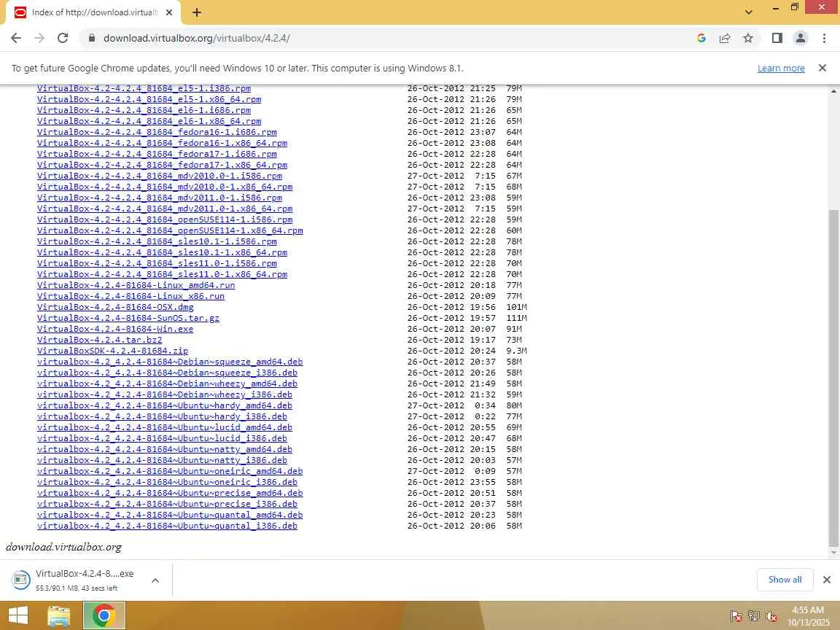The height and width of the screenshot is (630, 840).
Task: Select the download.virtualbox.org footer text
Action: (x=63, y=547)
